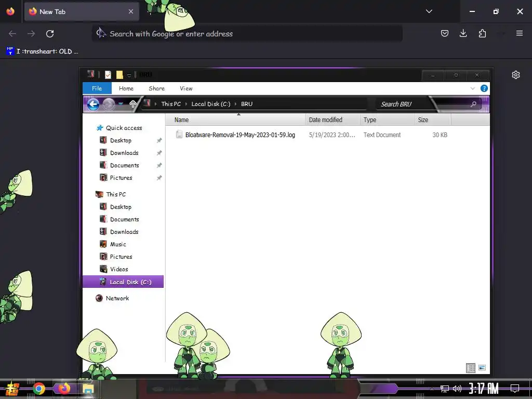Click Local Disk (C:) breadcrumb
The width and height of the screenshot is (532, 399).
[x=211, y=104]
